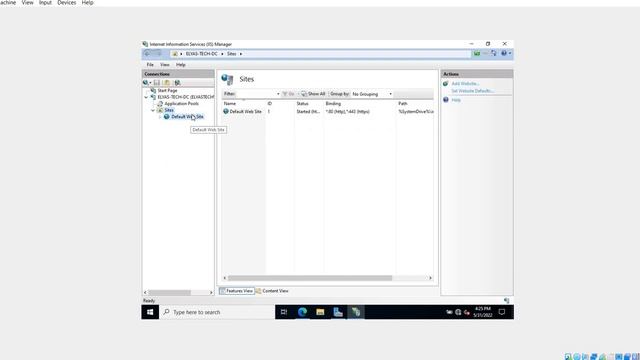The image size is (640, 360).
Task: Click the Up folder icon in Connections toolbar
Action: click(167, 82)
